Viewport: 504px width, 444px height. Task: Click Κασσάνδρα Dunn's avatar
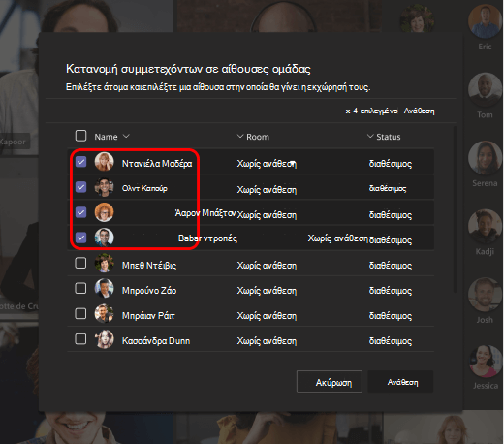click(x=104, y=339)
